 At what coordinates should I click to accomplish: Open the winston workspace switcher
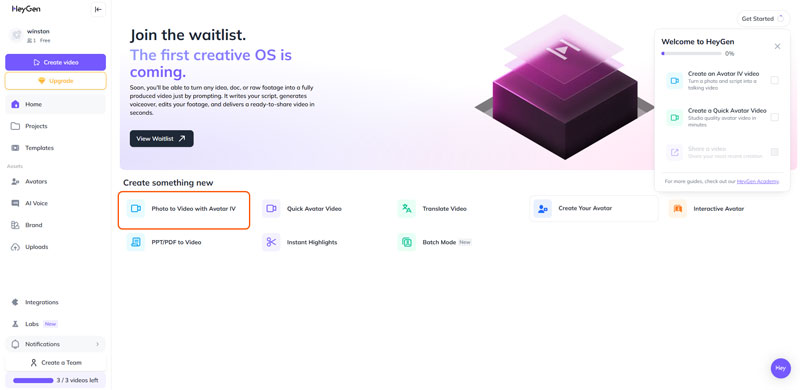55,35
